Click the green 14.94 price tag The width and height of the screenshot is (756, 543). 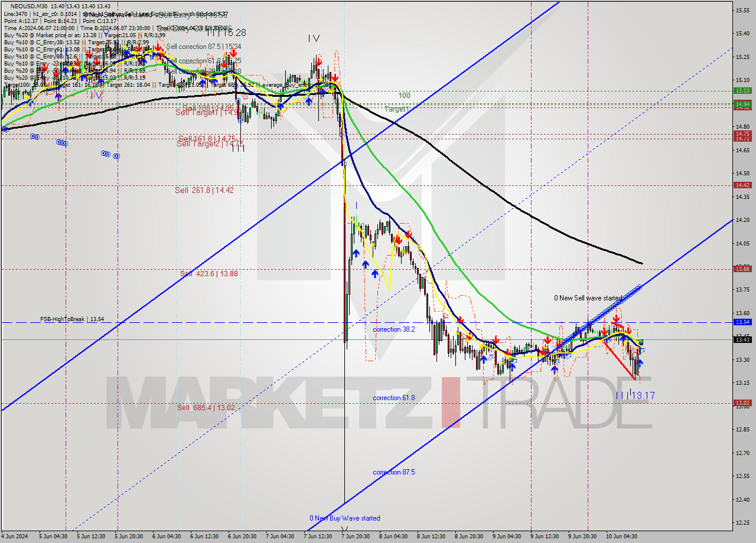(x=742, y=104)
